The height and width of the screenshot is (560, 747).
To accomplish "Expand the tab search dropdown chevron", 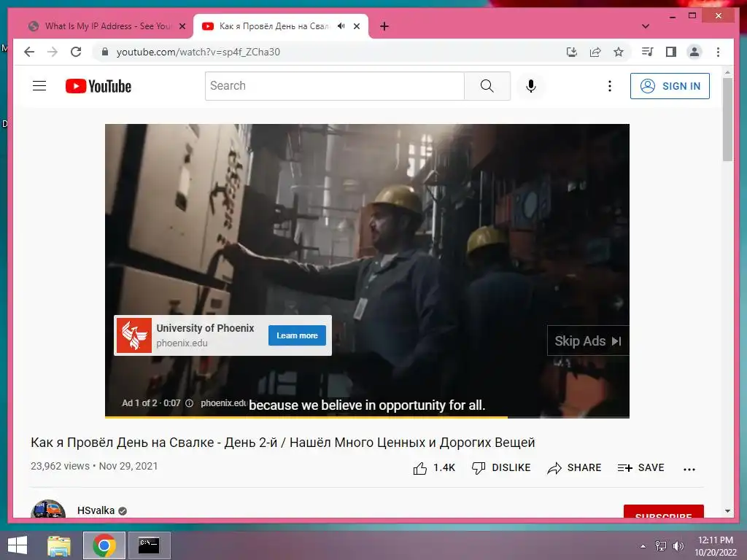I will [x=646, y=26].
